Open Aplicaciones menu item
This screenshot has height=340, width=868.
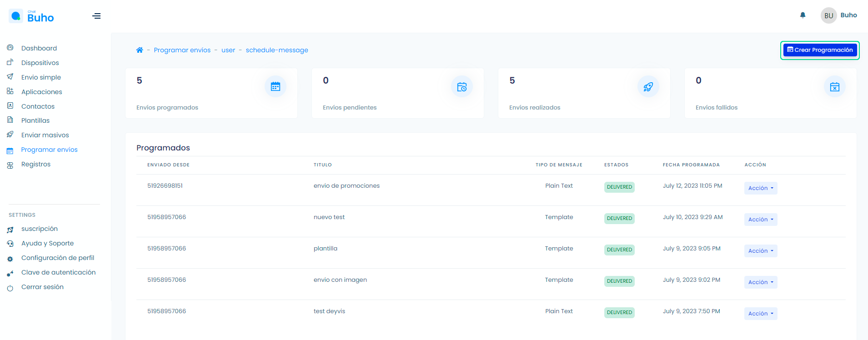(42, 92)
